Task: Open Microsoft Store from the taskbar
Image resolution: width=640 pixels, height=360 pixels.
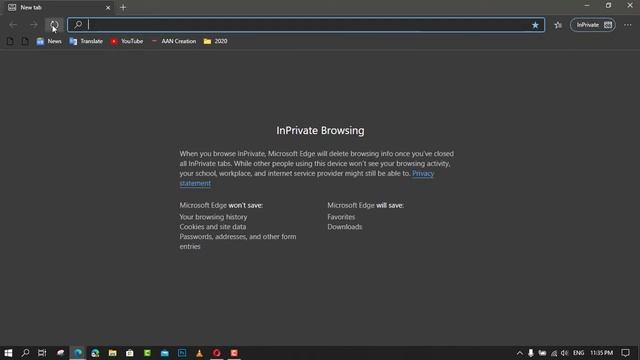Action: pos(130,353)
